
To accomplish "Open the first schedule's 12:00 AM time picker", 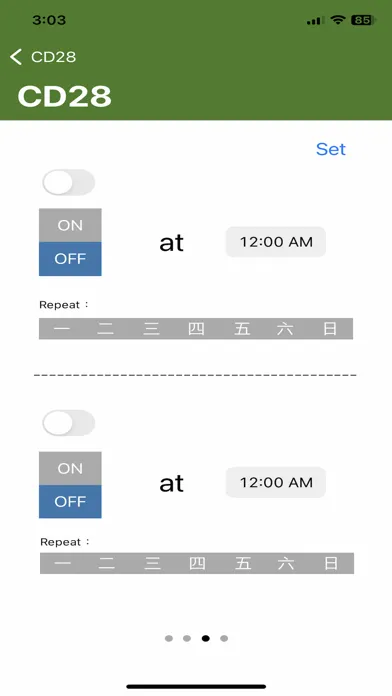I will tap(276, 242).
